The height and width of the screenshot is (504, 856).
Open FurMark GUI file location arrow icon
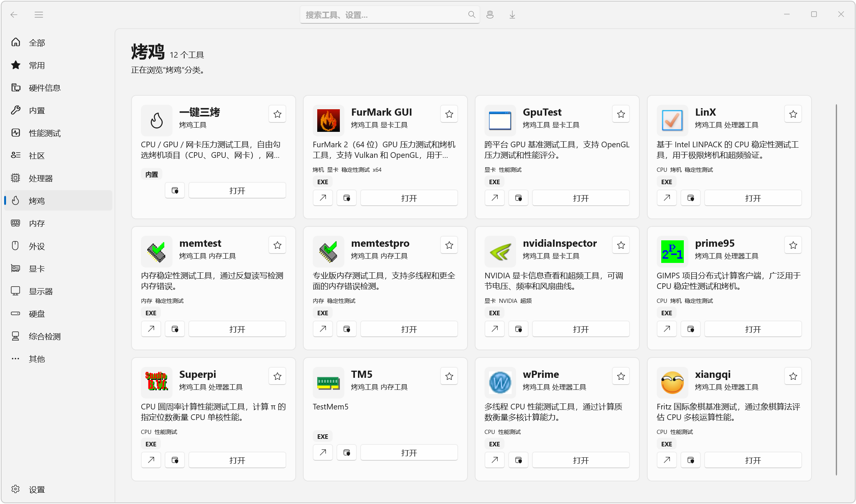(323, 198)
